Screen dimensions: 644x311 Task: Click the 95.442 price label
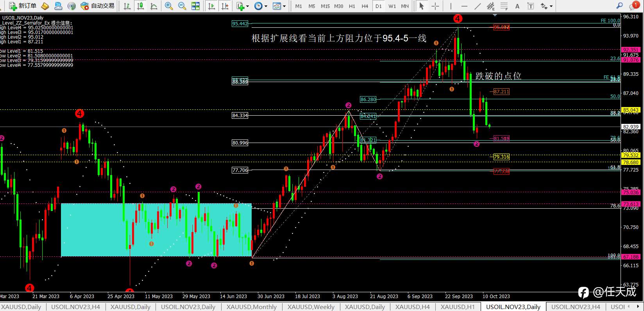tap(240, 23)
